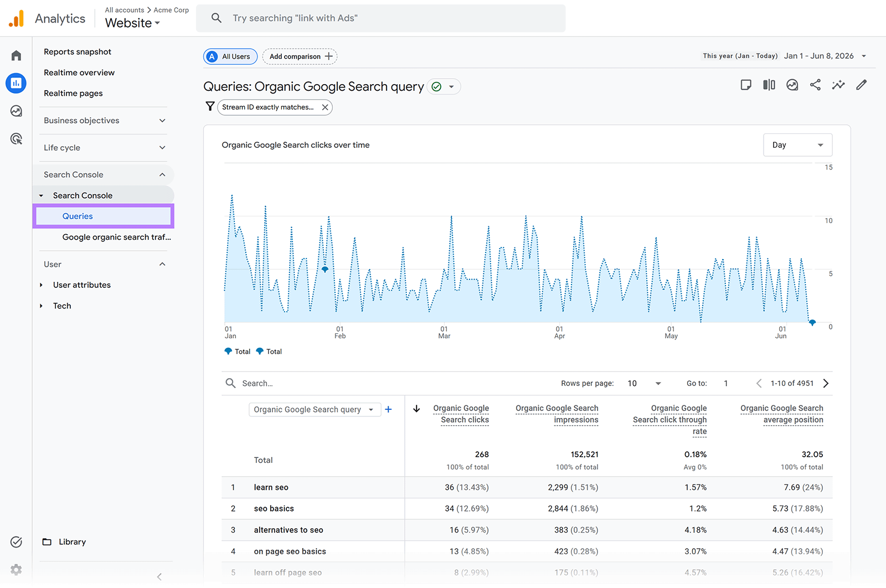The height and width of the screenshot is (588, 886).
Task: Open the Explore icon in left rail
Action: (x=16, y=111)
